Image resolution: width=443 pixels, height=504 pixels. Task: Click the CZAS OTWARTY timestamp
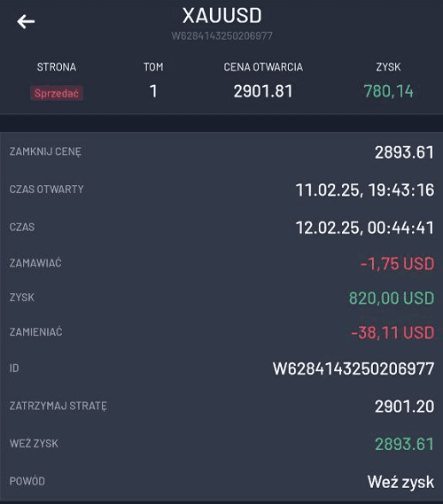(365, 190)
